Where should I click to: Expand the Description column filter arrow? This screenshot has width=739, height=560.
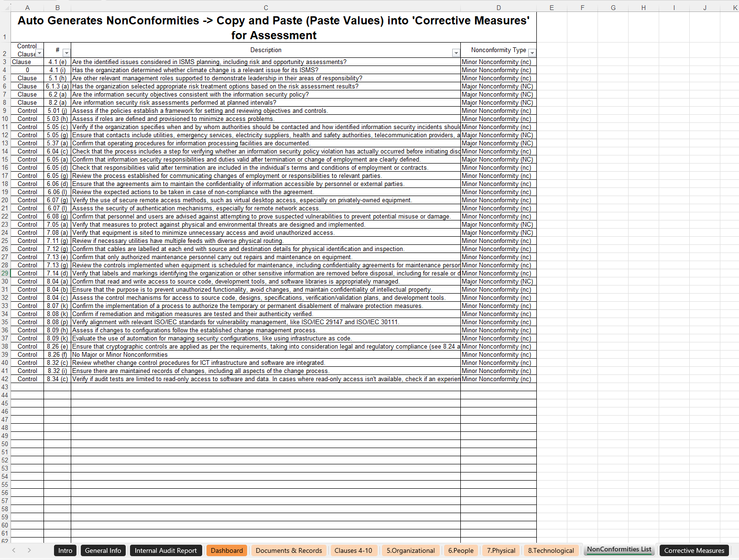pyautogui.click(x=456, y=53)
